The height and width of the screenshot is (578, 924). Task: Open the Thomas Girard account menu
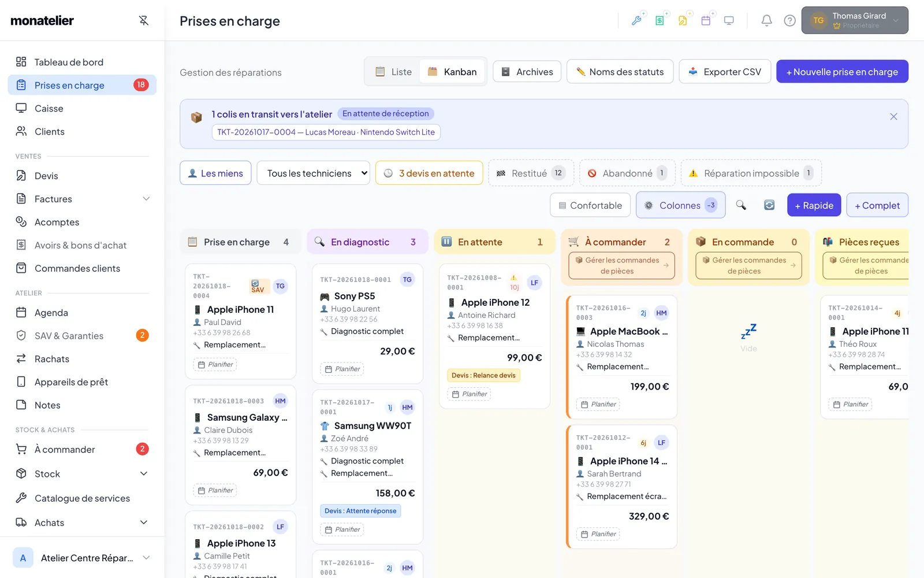855,20
